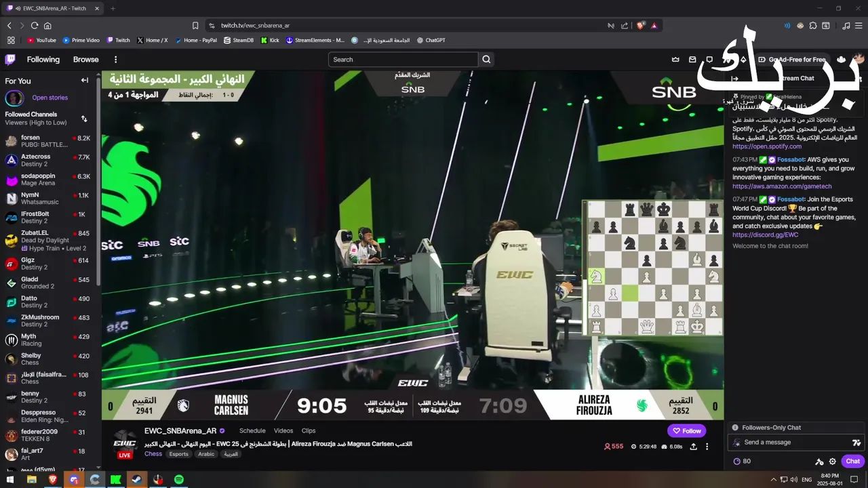Open the Kick bookmark
Image resolution: width=868 pixels, height=488 pixels.
tap(270, 40)
